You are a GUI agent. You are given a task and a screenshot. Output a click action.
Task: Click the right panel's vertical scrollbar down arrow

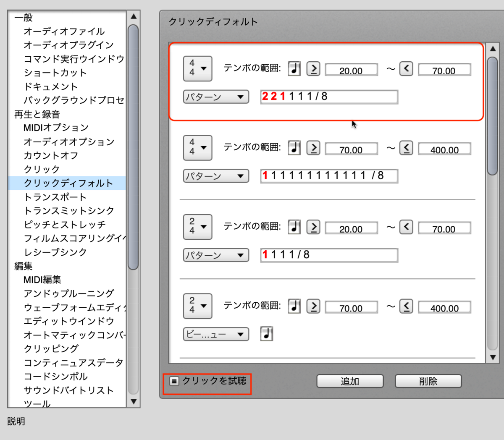click(x=492, y=357)
